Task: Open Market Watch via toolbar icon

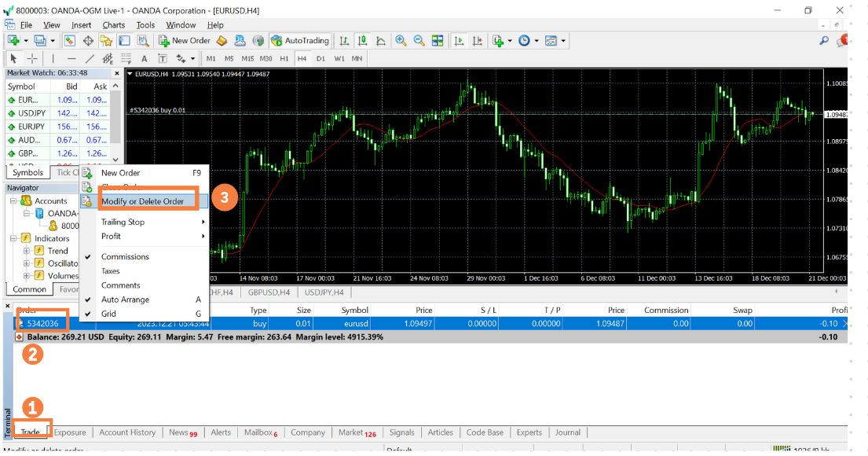Action: [x=70, y=41]
